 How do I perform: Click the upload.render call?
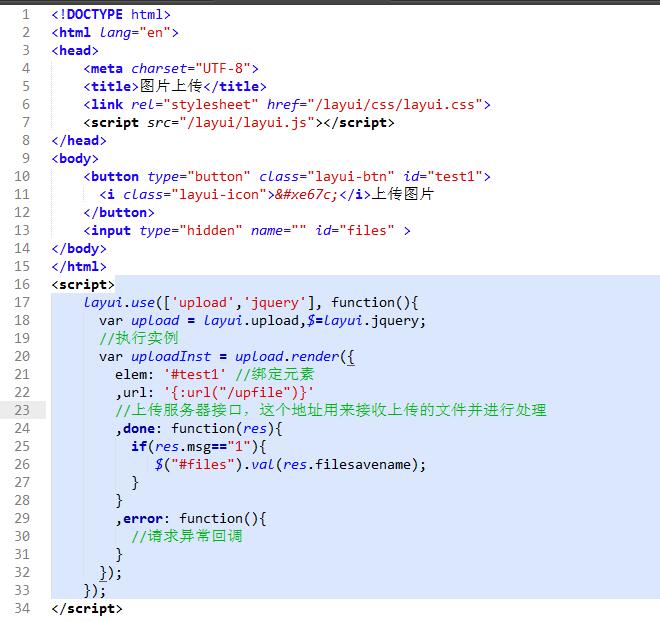click(x=287, y=356)
